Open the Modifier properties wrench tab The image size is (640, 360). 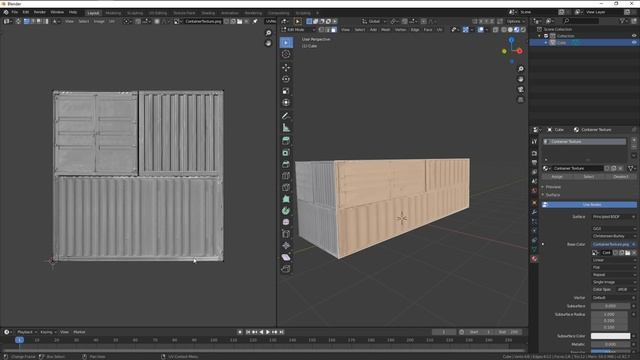pos(534,212)
